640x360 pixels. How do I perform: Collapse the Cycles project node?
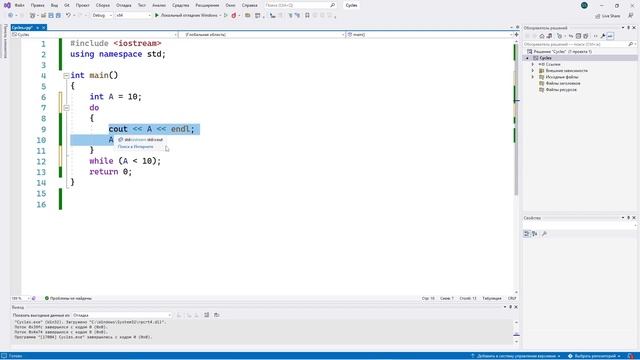click(x=527, y=58)
